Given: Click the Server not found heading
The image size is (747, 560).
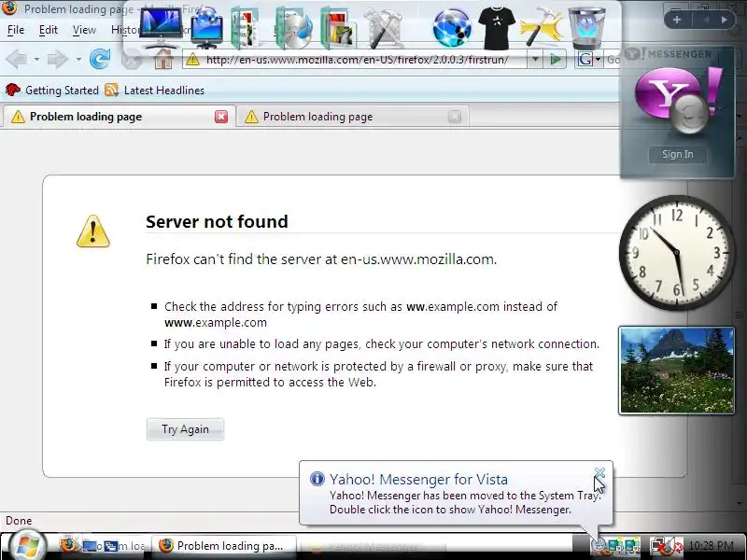Looking at the screenshot, I should click(x=217, y=221).
